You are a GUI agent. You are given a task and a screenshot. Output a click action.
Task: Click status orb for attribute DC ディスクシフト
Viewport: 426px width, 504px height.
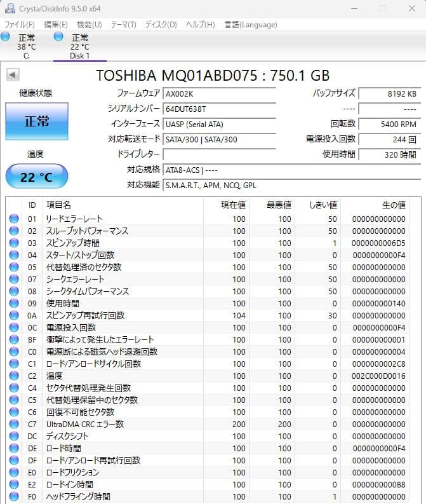coord(14,436)
